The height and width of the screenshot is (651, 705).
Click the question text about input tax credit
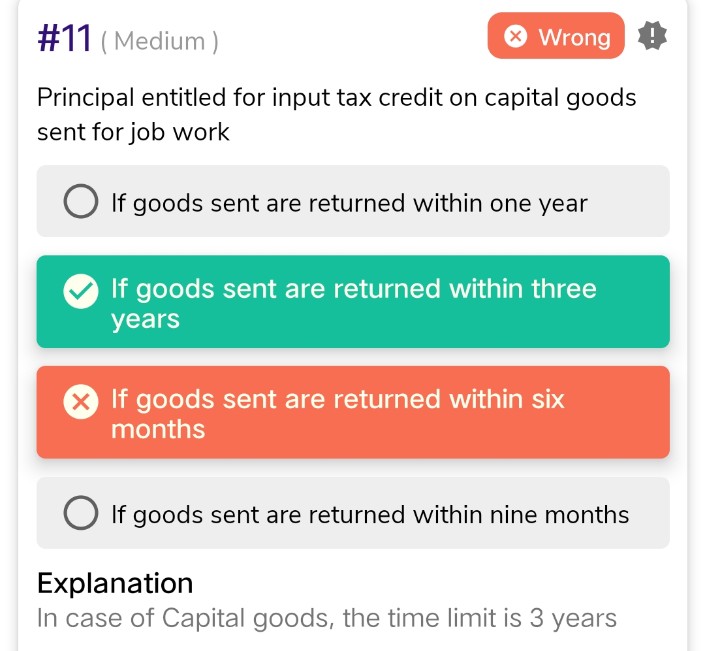click(336, 114)
